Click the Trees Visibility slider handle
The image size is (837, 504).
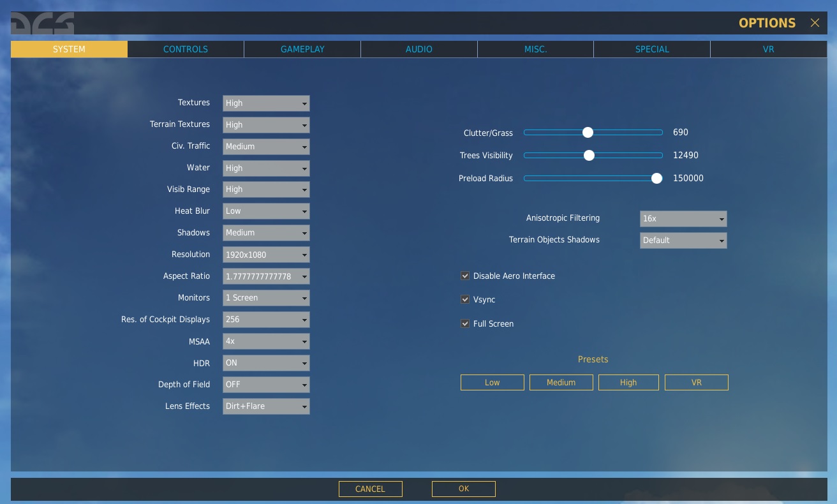pyautogui.click(x=589, y=155)
